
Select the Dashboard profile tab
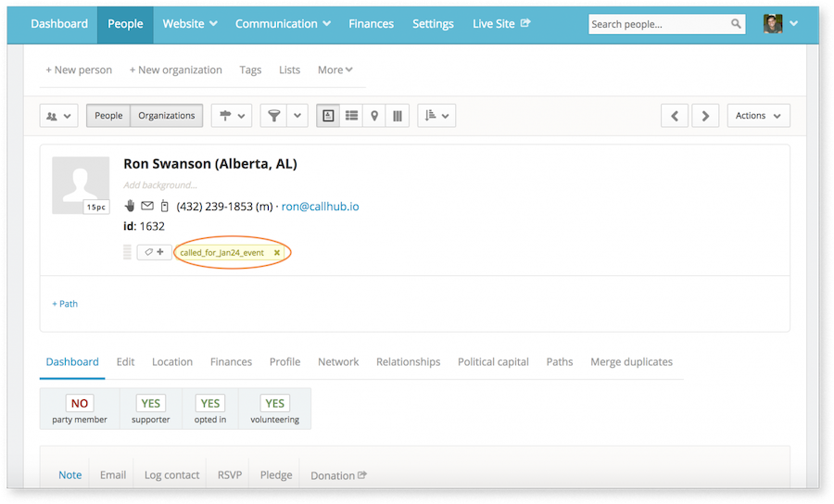tap(72, 361)
